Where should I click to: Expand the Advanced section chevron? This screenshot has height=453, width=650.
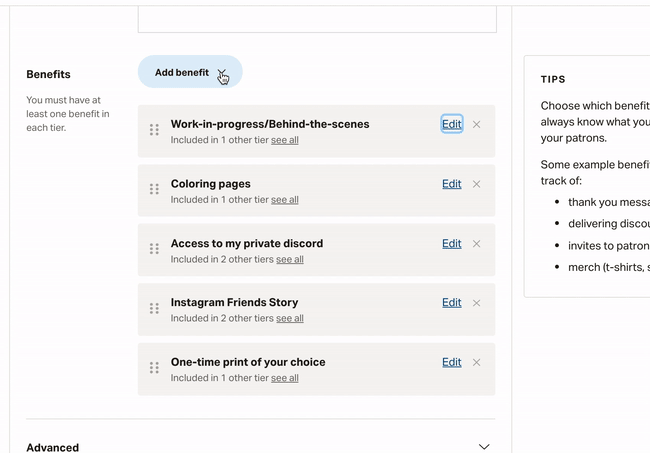(x=484, y=447)
